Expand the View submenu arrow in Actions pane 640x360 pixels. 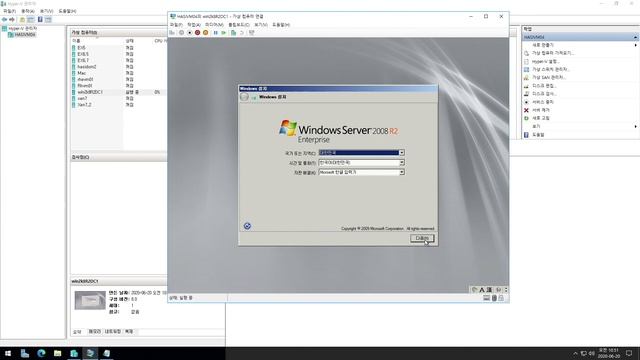636,127
